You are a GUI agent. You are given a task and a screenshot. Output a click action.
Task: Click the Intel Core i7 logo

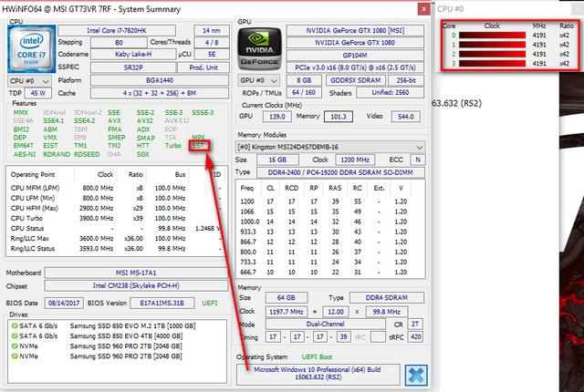32,48
